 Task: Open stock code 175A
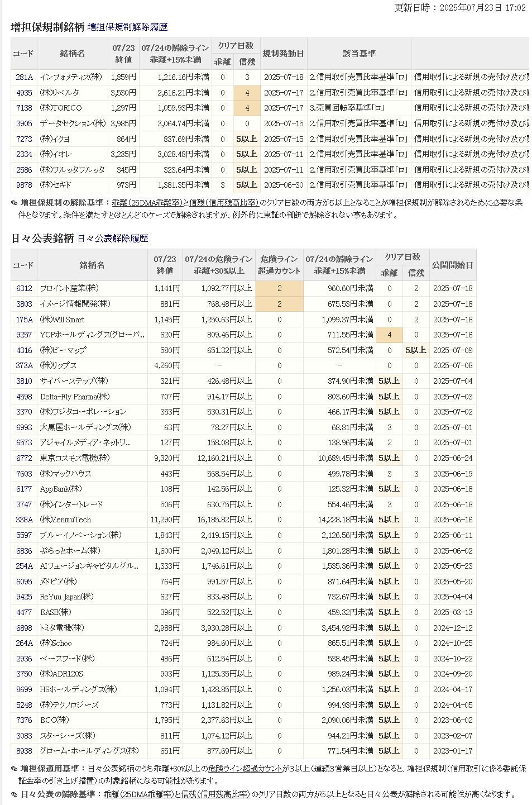coord(24,320)
